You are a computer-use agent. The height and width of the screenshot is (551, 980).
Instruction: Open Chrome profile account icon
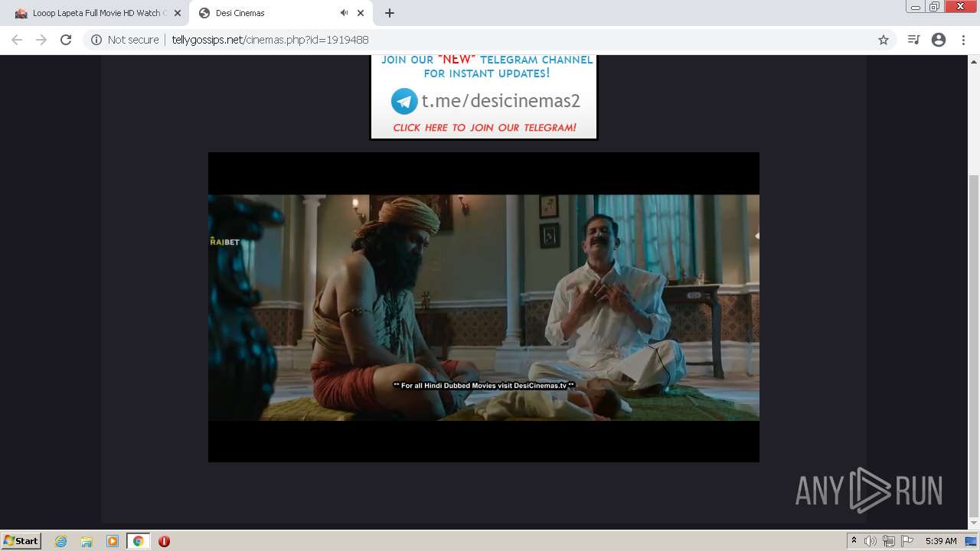(x=939, y=40)
